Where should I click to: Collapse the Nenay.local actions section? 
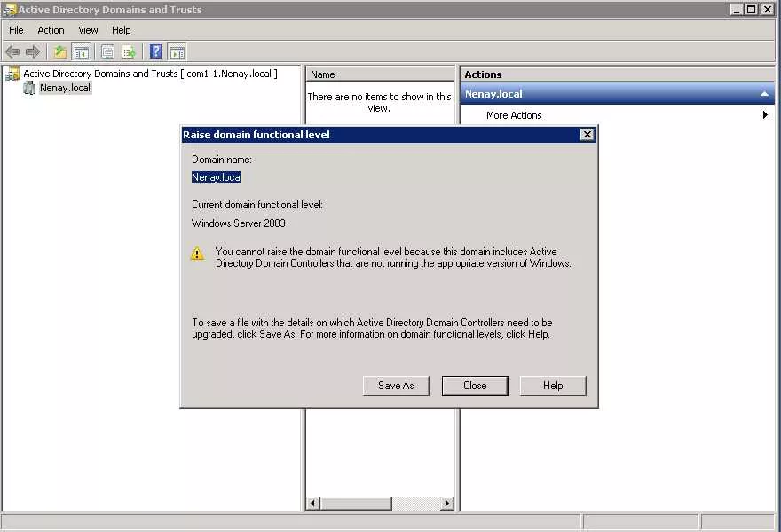[x=764, y=94]
